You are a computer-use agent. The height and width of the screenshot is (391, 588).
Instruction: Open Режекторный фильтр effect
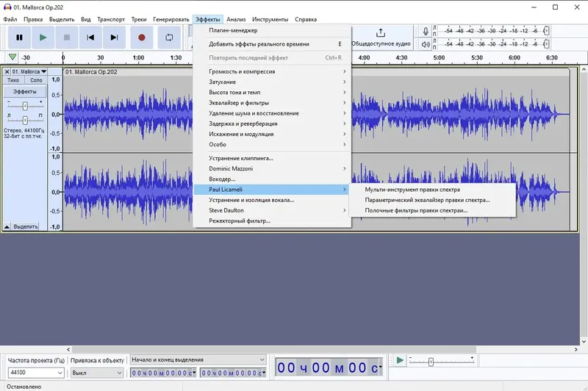(x=272, y=220)
